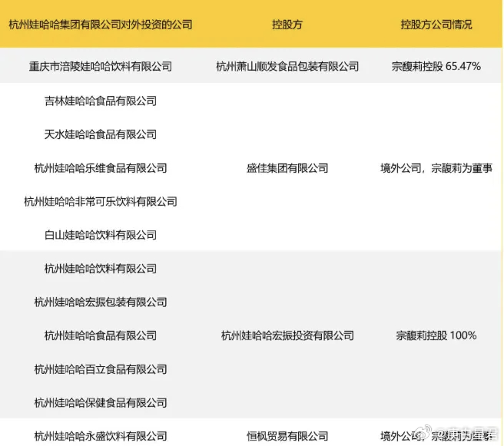The height and width of the screenshot is (446, 504).
Task: Click the '控股方' column header
Action: [x=287, y=25]
